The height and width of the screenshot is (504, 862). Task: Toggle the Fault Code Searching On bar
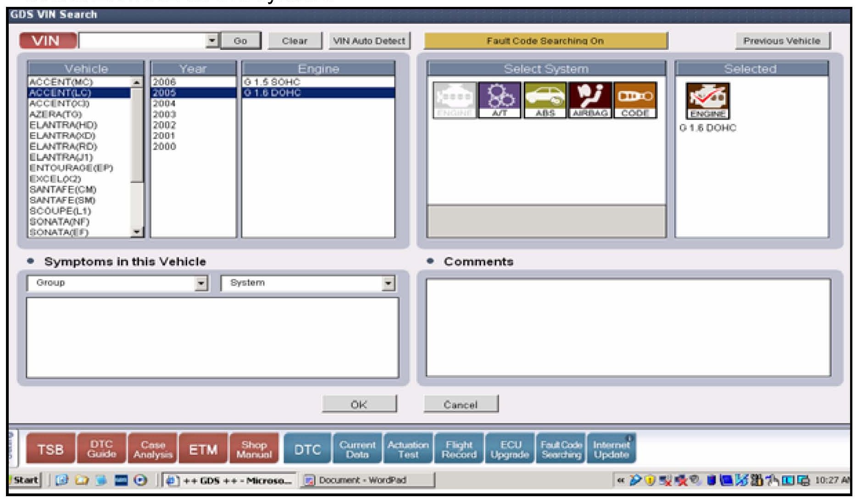545,41
